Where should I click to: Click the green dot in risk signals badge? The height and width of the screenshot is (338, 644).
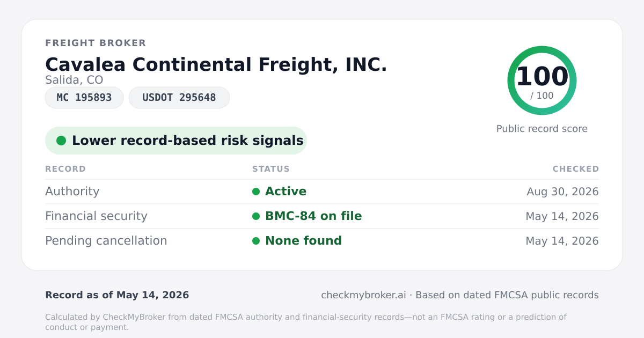pos(61,141)
